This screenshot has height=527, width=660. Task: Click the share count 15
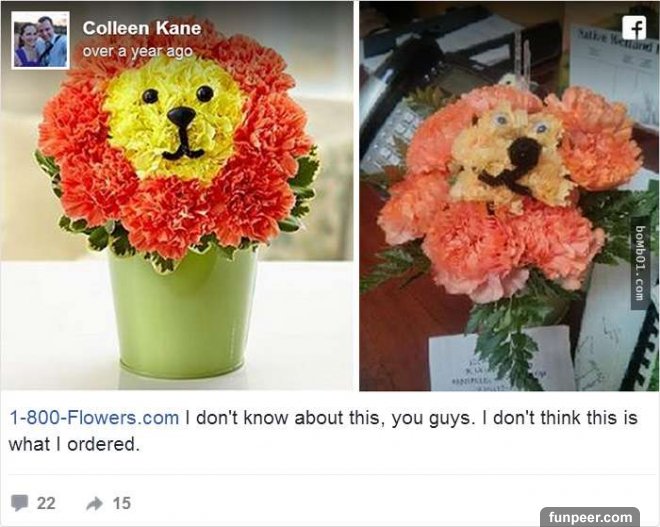coord(121,503)
